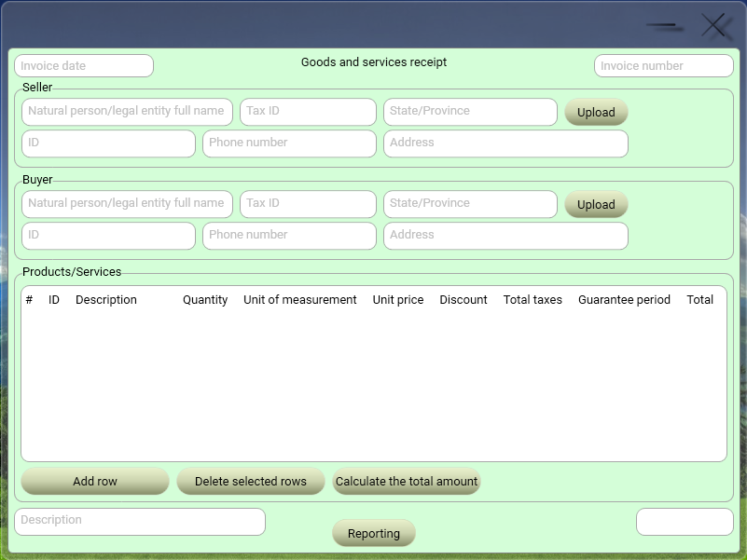Click the Seller Tax ID field

pyautogui.click(x=308, y=112)
